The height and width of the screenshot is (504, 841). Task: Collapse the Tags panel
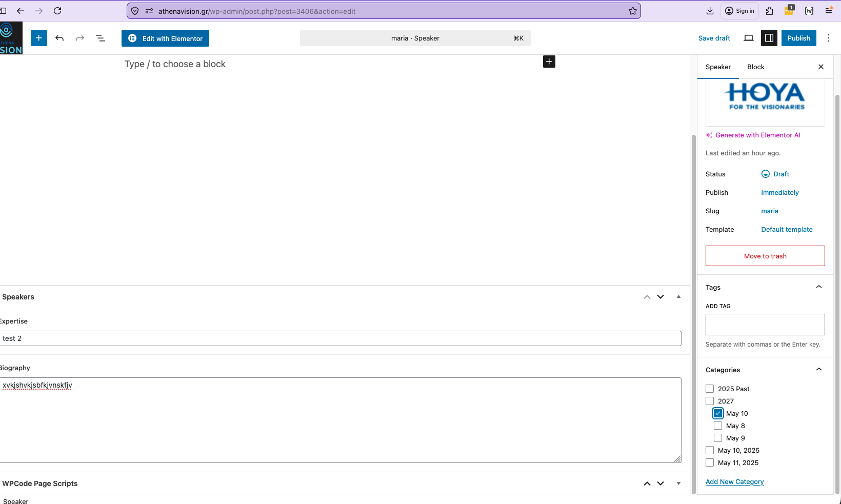pos(819,287)
